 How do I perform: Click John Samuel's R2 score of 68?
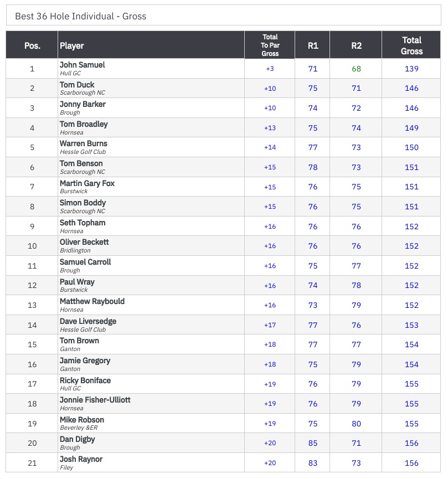click(x=356, y=69)
